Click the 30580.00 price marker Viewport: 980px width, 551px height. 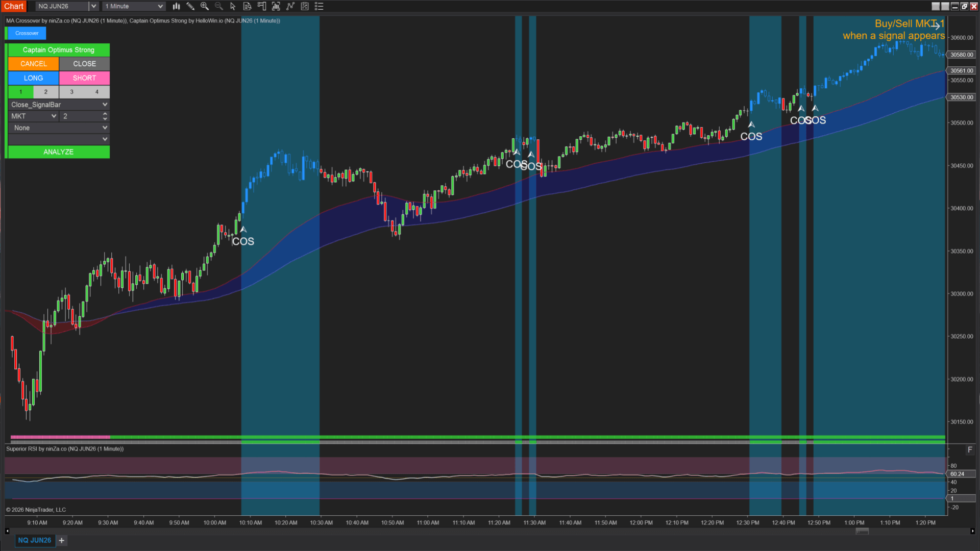(x=962, y=55)
